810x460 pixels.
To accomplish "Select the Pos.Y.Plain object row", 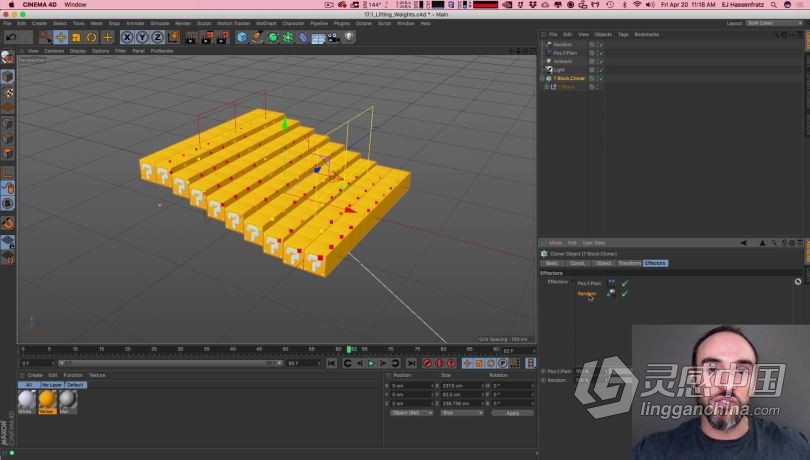I will [x=565, y=53].
